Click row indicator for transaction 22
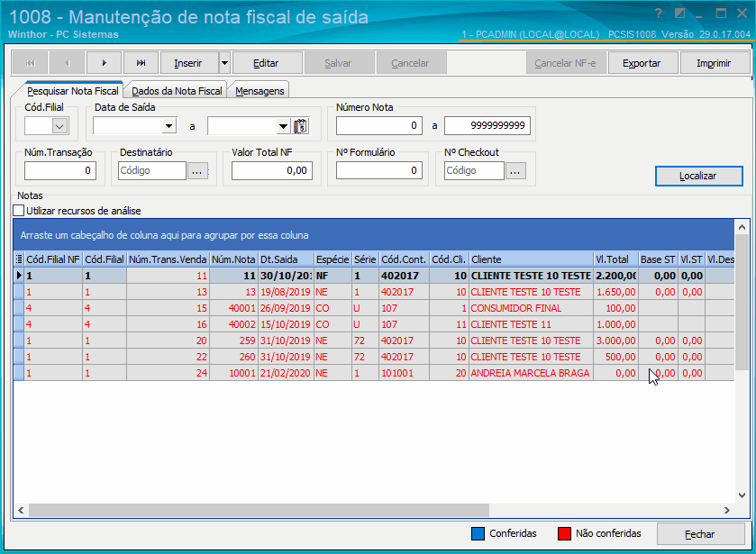The height and width of the screenshot is (554, 756). 19,357
